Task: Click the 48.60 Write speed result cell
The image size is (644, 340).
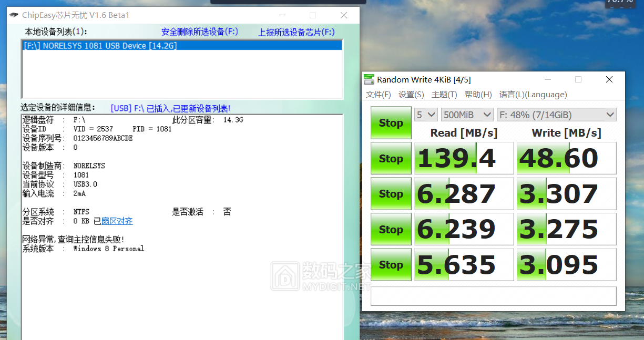Action: click(x=566, y=158)
